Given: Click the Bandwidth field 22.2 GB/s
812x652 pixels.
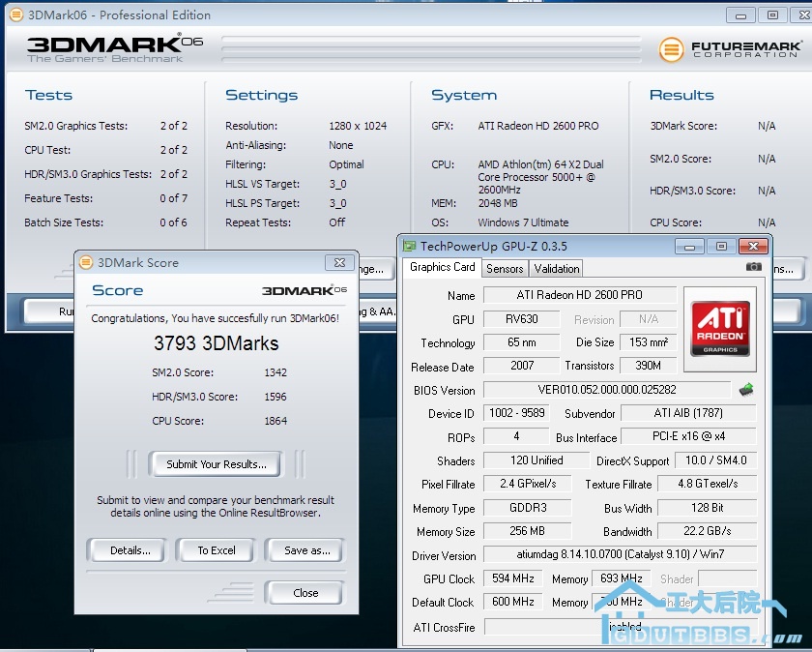Looking at the screenshot, I should point(707,531).
